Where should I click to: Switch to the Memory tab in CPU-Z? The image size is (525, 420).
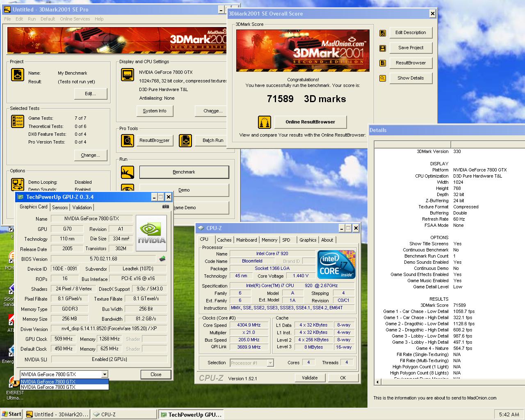pos(269,240)
